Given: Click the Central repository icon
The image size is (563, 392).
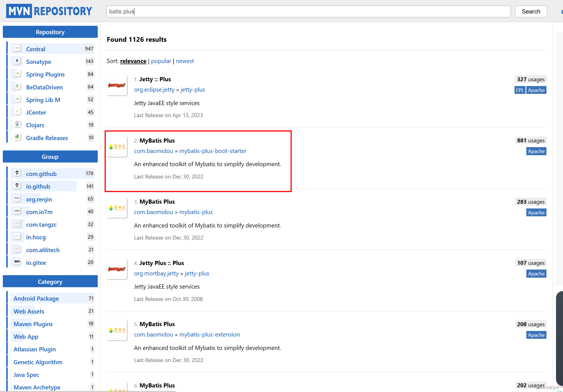Looking at the screenshot, I should click(17, 48).
